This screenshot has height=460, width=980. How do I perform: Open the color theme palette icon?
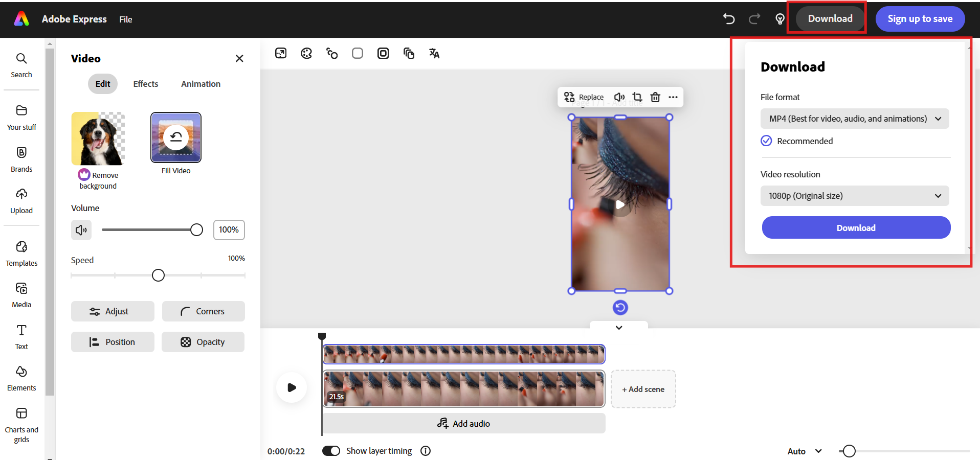point(306,53)
